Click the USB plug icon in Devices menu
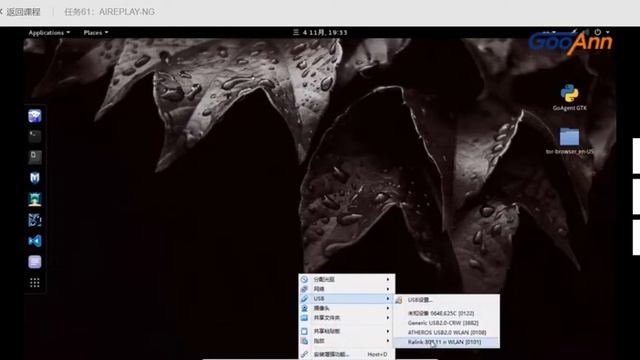The width and height of the screenshot is (640, 360). [304, 299]
